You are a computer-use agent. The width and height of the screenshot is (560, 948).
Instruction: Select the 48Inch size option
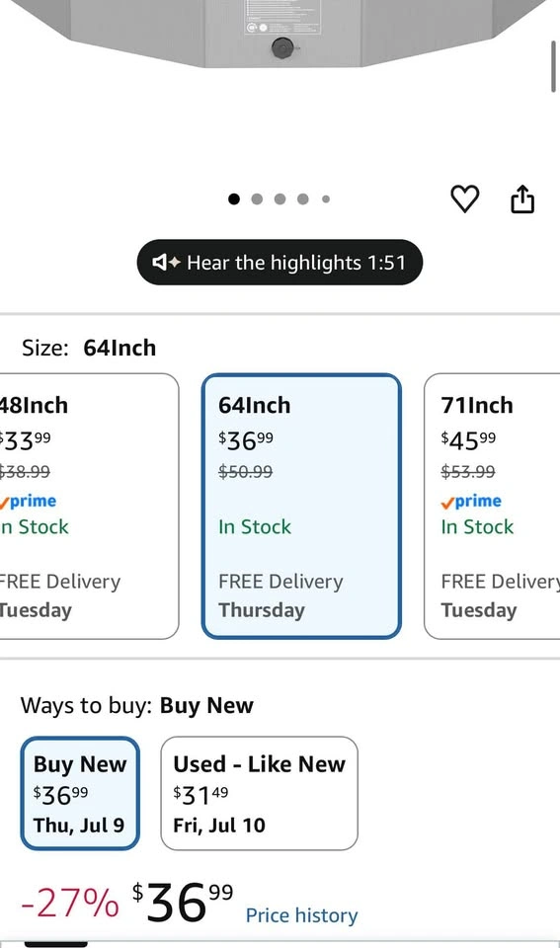(89, 506)
